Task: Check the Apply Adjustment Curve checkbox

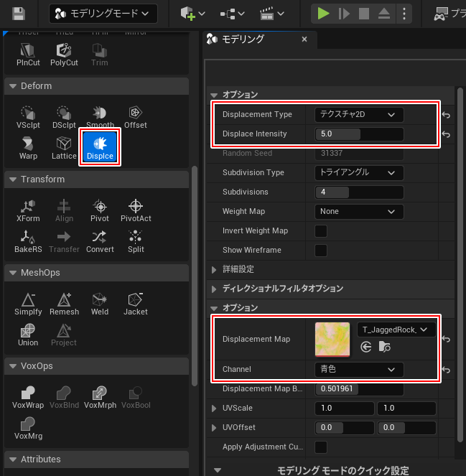Action: coord(321,447)
